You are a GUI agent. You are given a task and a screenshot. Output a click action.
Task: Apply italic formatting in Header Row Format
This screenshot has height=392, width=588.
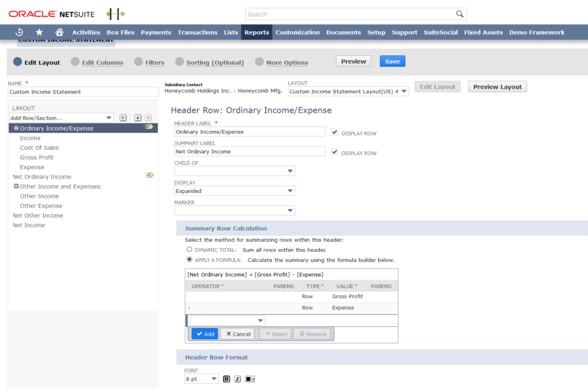click(x=237, y=378)
